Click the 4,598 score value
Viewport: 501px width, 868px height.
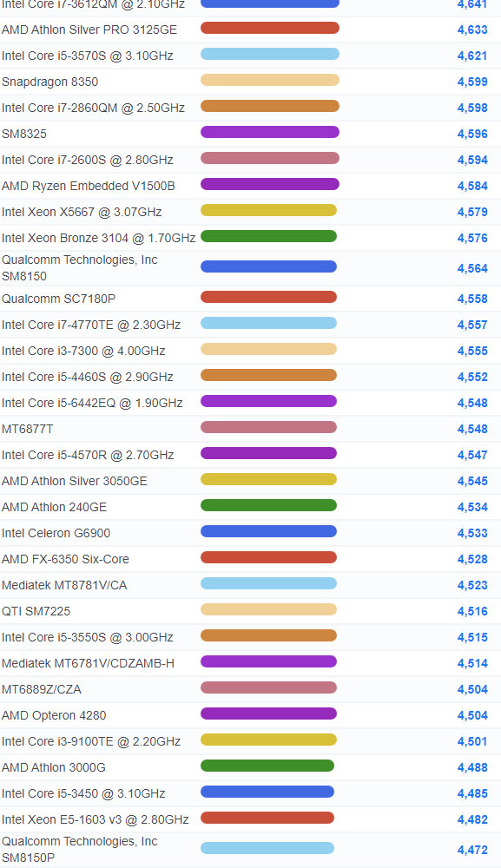coord(472,108)
